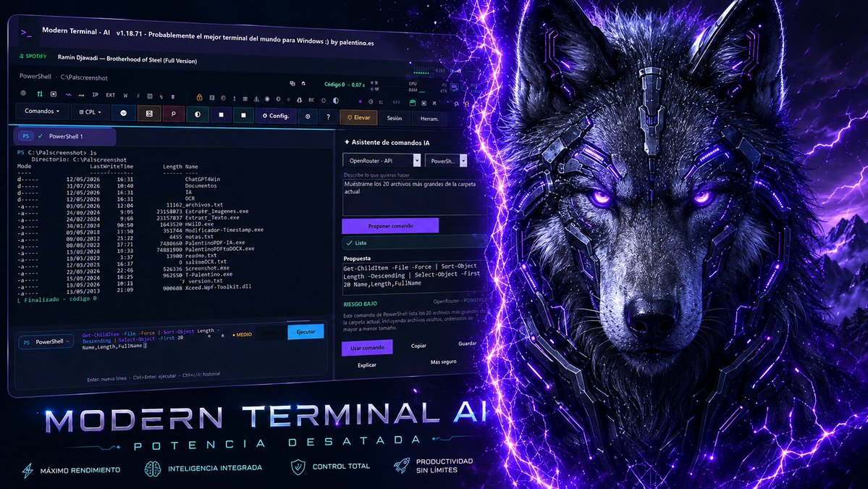The height and width of the screenshot is (489, 868).
Task: Toggle the large contrast half-circle button
Action: 198,114
